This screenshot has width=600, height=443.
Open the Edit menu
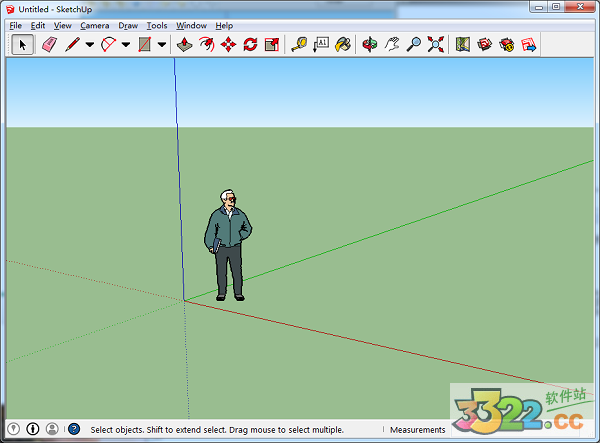38,26
